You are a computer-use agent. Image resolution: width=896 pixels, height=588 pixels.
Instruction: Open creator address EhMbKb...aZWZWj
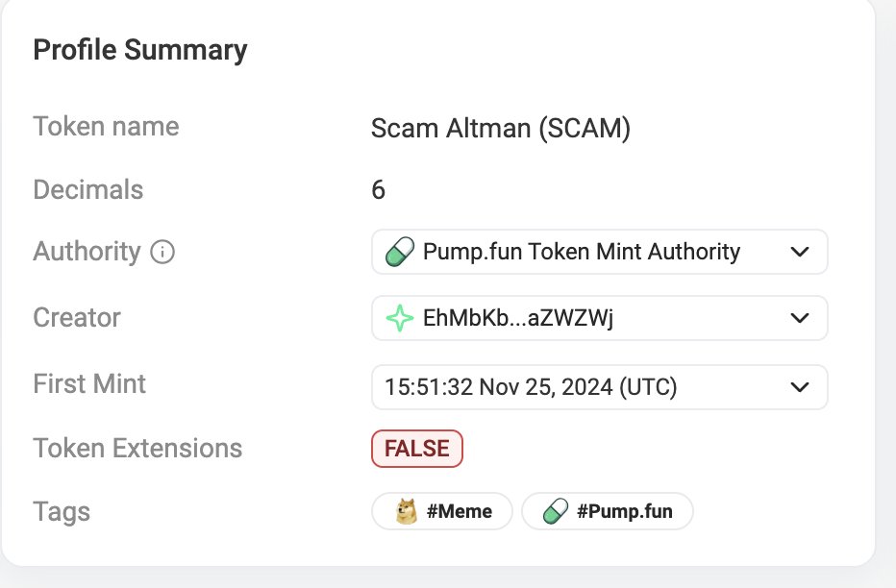(518, 318)
